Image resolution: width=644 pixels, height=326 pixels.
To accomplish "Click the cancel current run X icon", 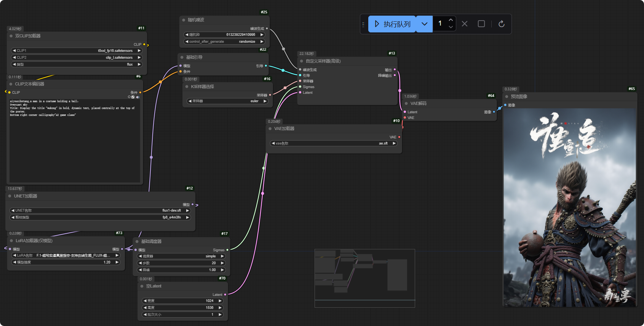I will click(x=465, y=24).
